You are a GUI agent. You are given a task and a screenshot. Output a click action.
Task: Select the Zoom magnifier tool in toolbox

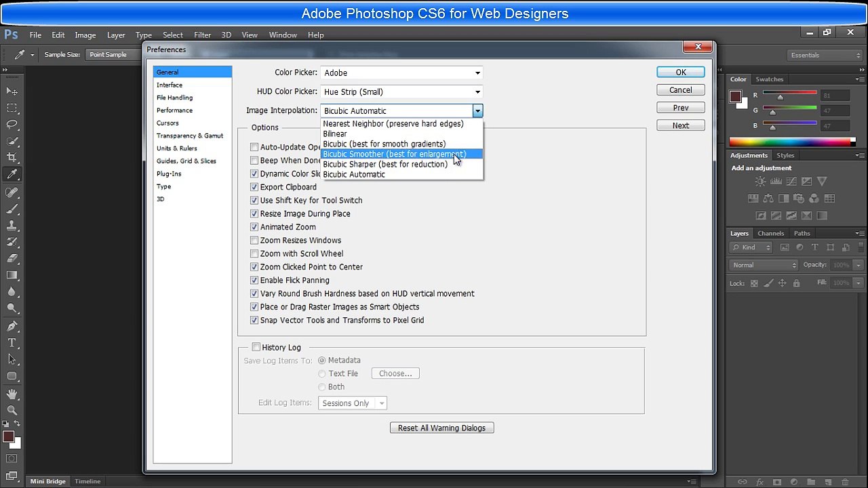pos(12,410)
